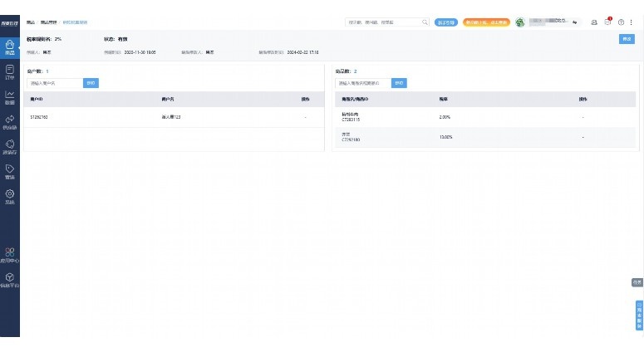Open the customer service headset icon
The width and height of the screenshot is (644, 352).
point(594,22)
